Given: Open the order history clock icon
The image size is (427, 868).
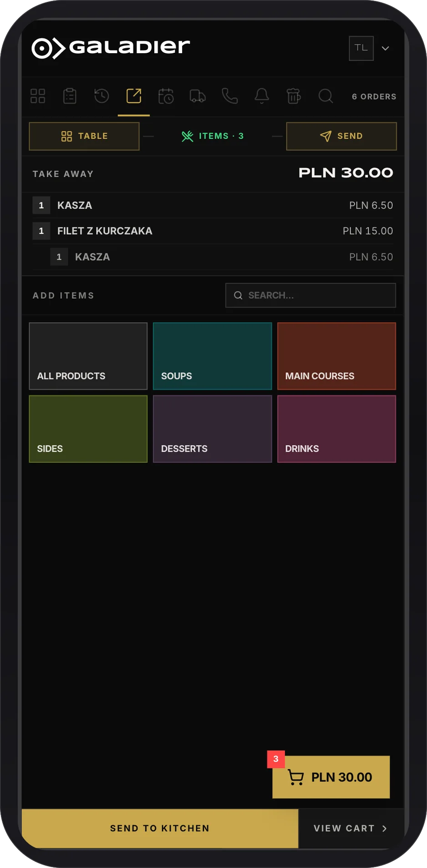Looking at the screenshot, I should tap(102, 96).
